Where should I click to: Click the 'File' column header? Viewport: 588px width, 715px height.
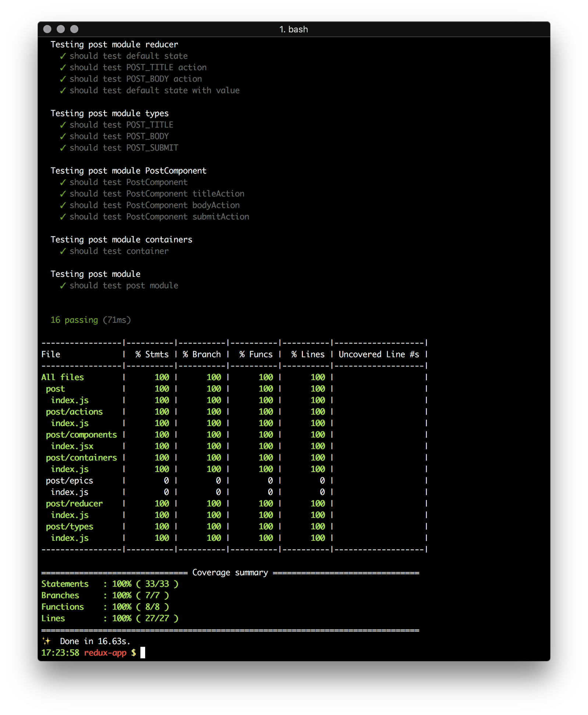tap(51, 354)
